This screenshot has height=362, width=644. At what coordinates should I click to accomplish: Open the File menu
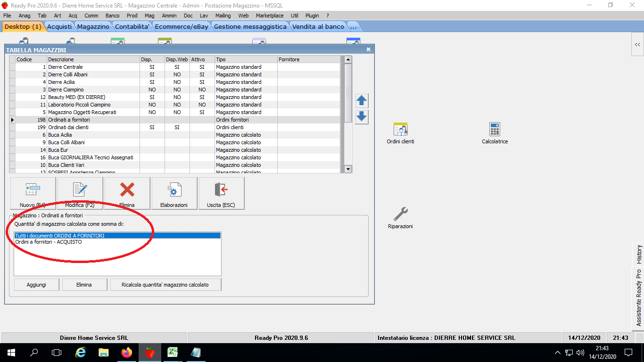[7, 16]
